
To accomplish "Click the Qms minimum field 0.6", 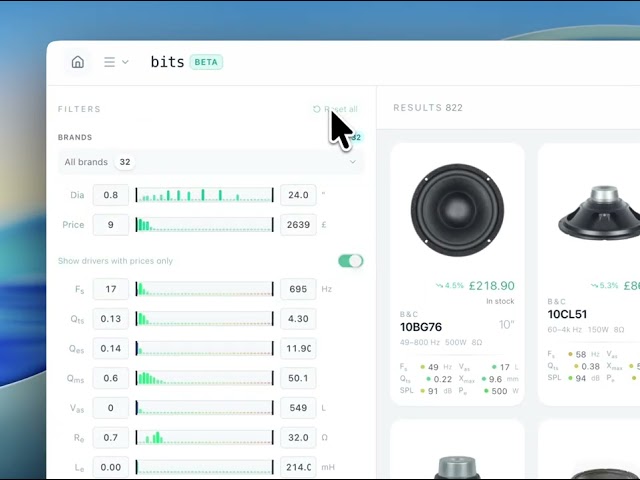I will pos(111,378).
